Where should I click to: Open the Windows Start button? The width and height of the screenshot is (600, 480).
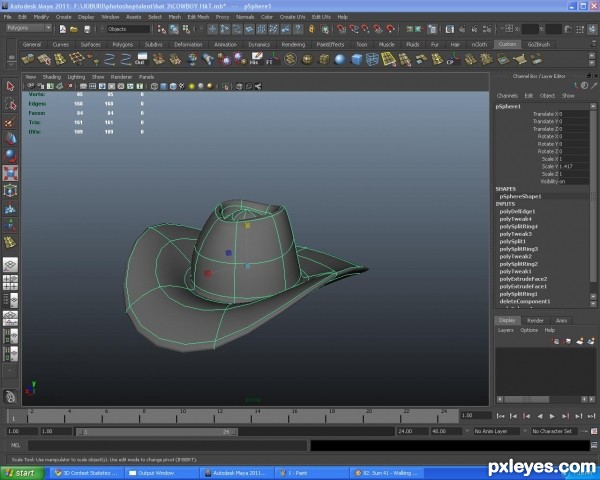21,473
